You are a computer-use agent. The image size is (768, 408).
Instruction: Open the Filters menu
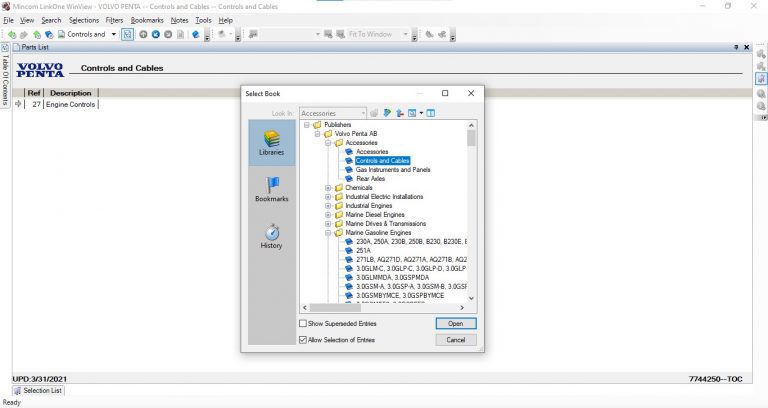[114, 20]
